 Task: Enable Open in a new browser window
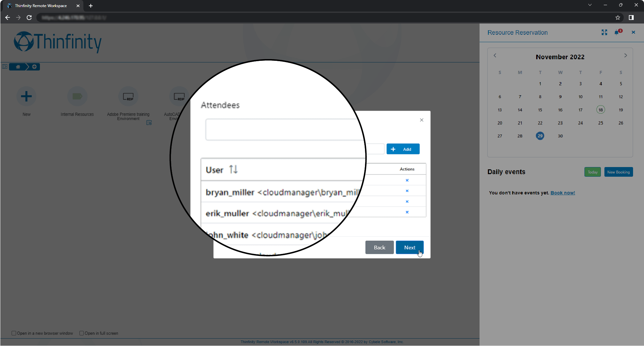[14, 333]
